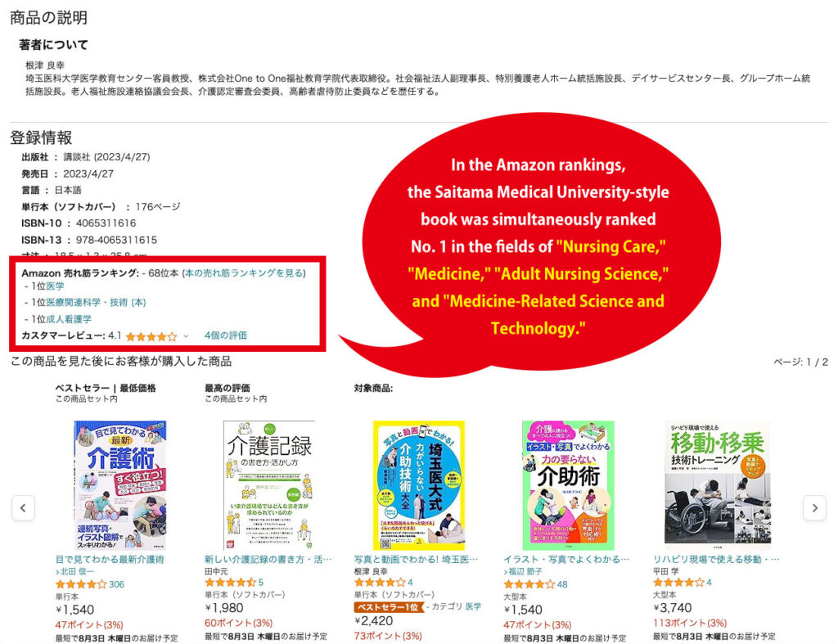The width and height of the screenshot is (838, 644).
Task: Click the 目で見てわかる最新介護術 book cover
Action: pos(120,484)
